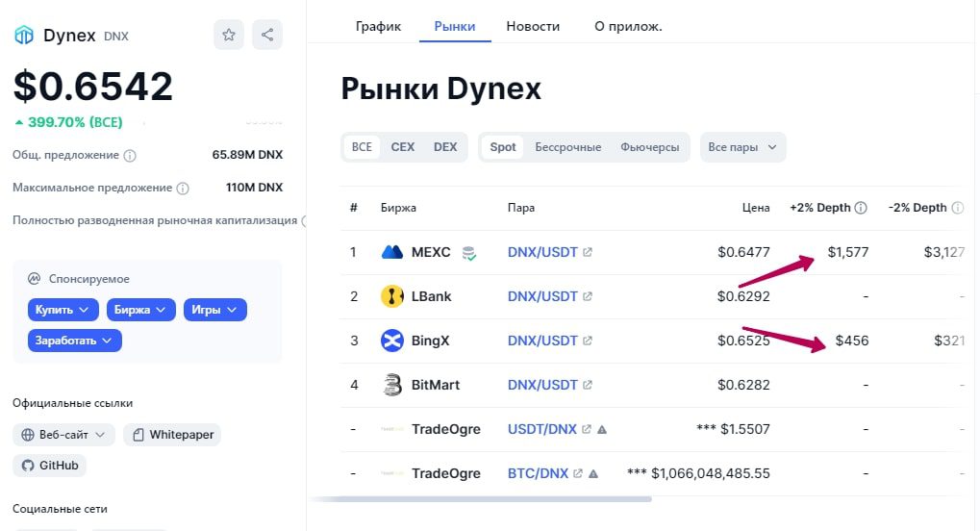Image resolution: width=980 pixels, height=531 pixels.
Task: Open external link icon in LBank DNX/USDT row
Action: (x=588, y=296)
